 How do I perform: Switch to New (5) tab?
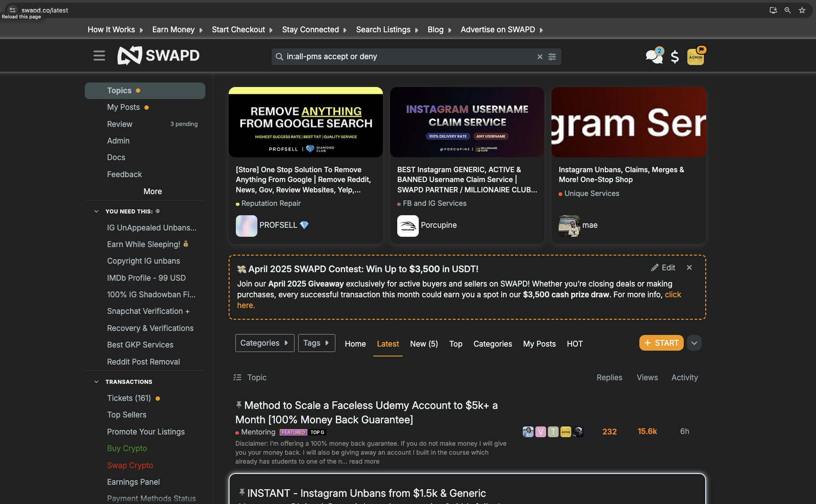pyautogui.click(x=424, y=344)
